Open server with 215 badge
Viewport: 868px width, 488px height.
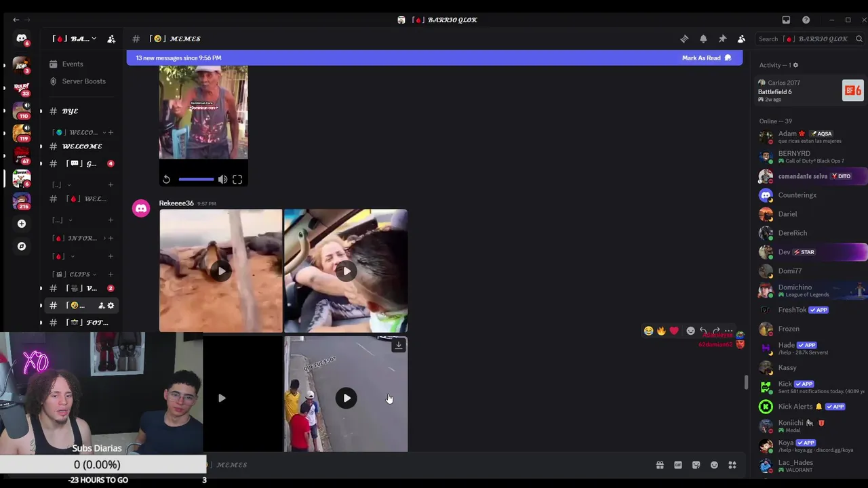tap(22, 201)
